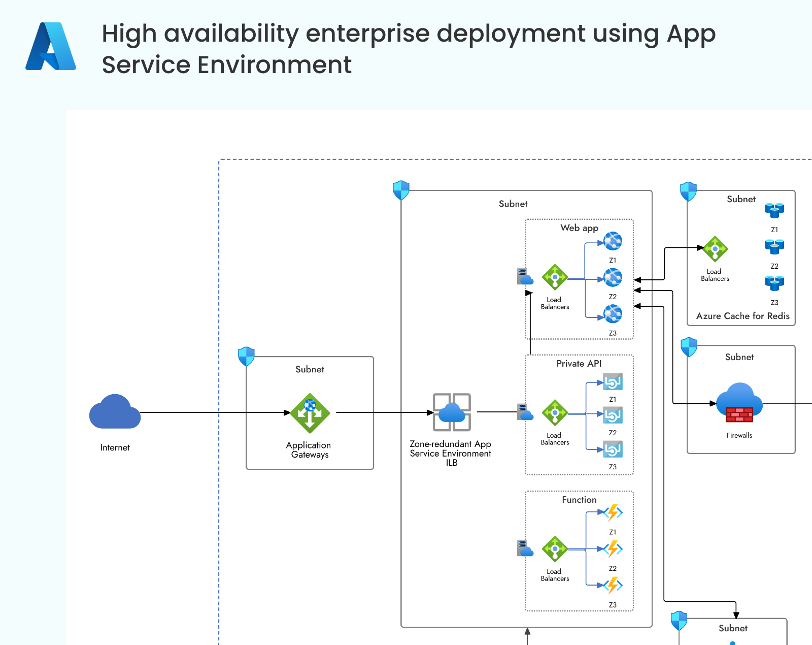Select the Redis cache Z1 icon
Screen dimensions: 812x645
[x=774, y=210]
